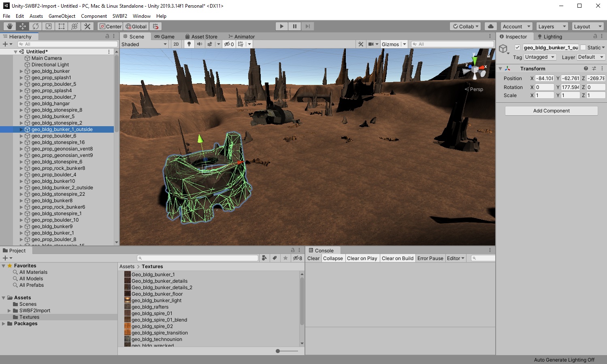
Task: Enable the Static checkbox
Action: 583,47
